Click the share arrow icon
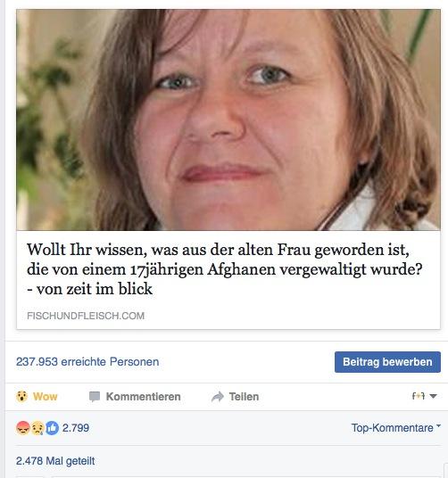Screen dimensions: 448x478 218,397
